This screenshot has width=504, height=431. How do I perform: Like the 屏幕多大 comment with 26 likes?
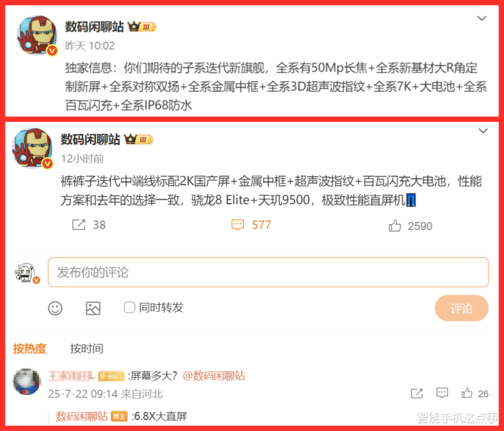pos(467,393)
